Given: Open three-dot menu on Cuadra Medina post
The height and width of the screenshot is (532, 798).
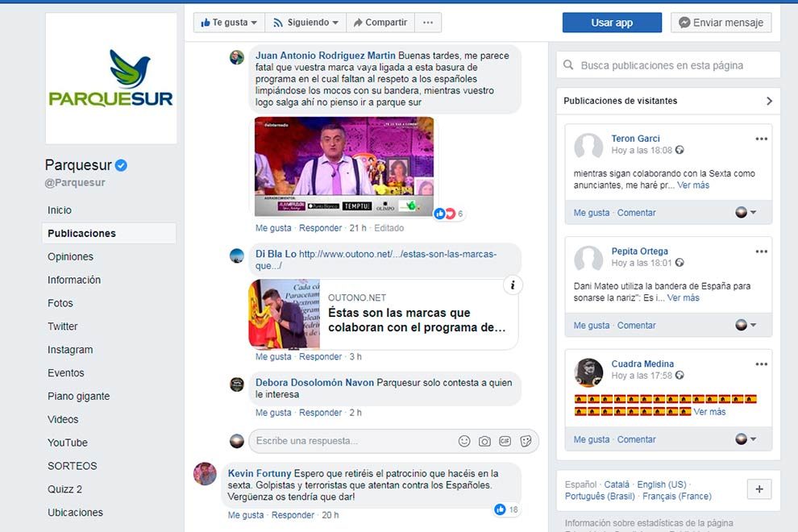Looking at the screenshot, I should click(762, 364).
